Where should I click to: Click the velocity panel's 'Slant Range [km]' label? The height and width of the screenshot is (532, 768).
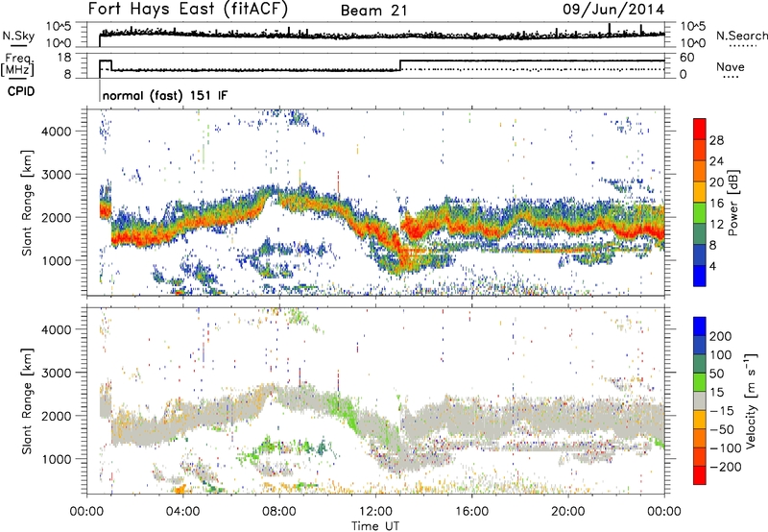tap(27, 400)
